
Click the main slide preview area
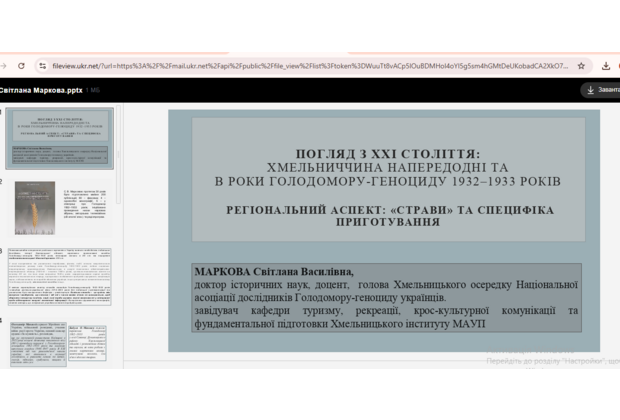coord(384,230)
